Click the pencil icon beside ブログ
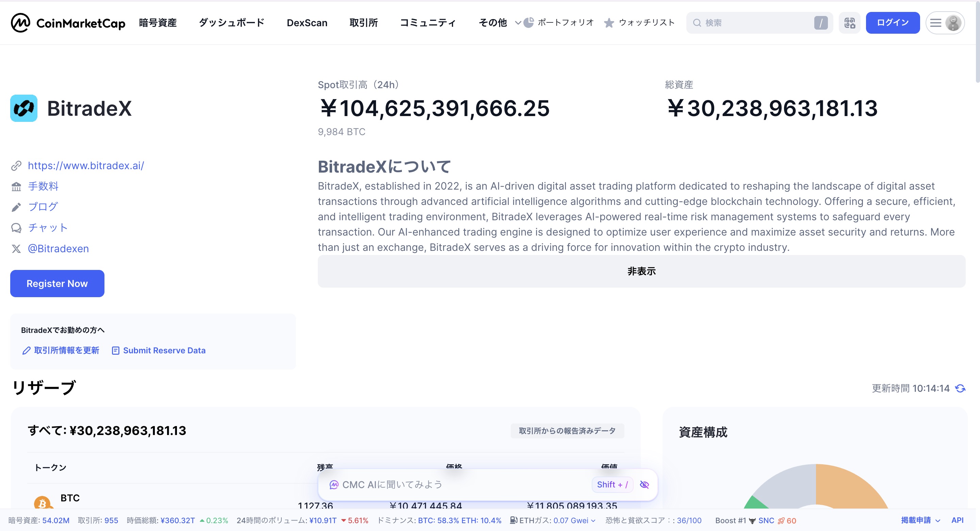This screenshot has height=531, width=980. [x=16, y=207]
